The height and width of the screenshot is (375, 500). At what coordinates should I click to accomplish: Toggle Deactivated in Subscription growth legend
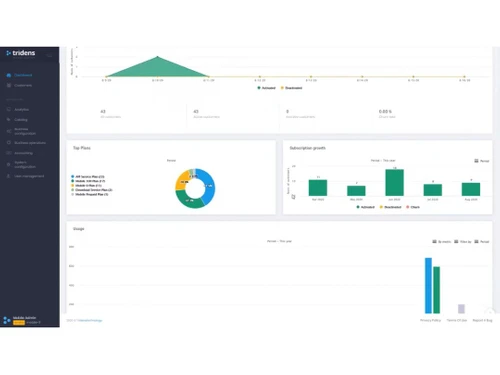pyautogui.click(x=391, y=207)
